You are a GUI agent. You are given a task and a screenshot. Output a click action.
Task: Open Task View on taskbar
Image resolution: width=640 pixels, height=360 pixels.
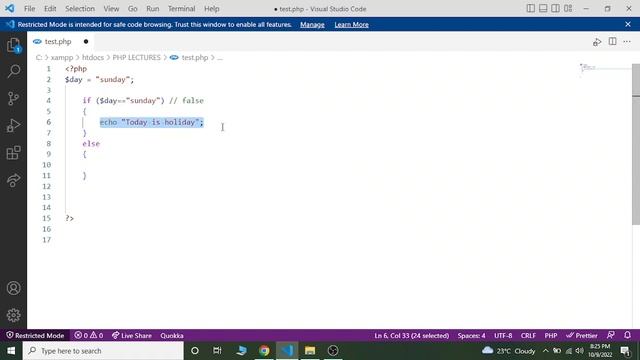217,351
